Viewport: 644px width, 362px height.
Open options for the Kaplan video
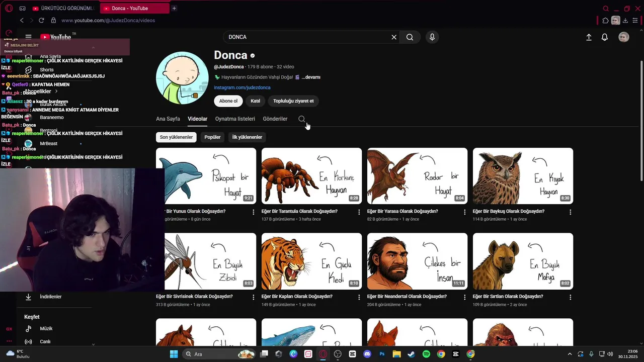click(x=359, y=297)
